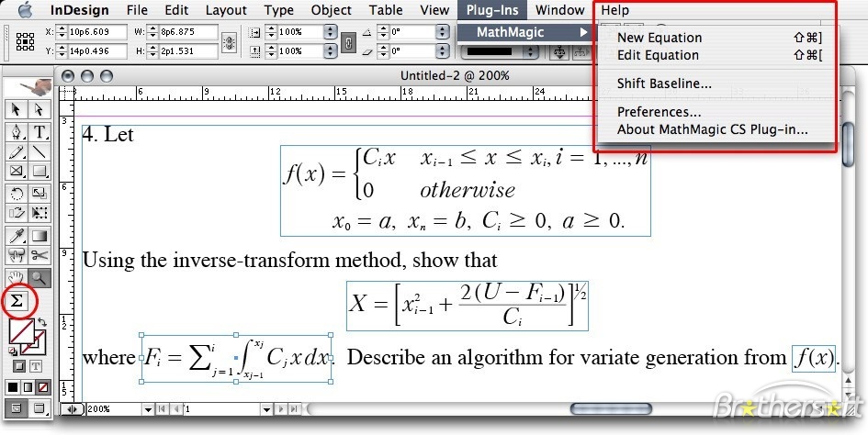Open the 200% zoom level dropdown
868x435 pixels.
[x=148, y=409]
